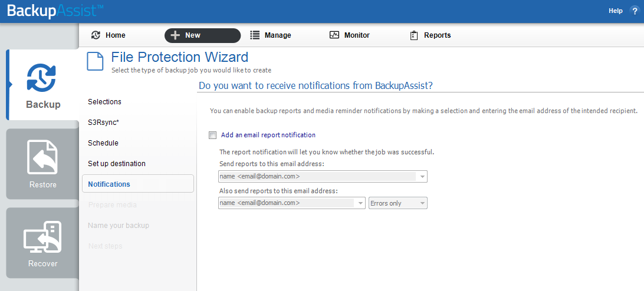This screenshot has width=644, height=291.
Task: Click the File Protection Wizard title
Action: pos(180,57)
